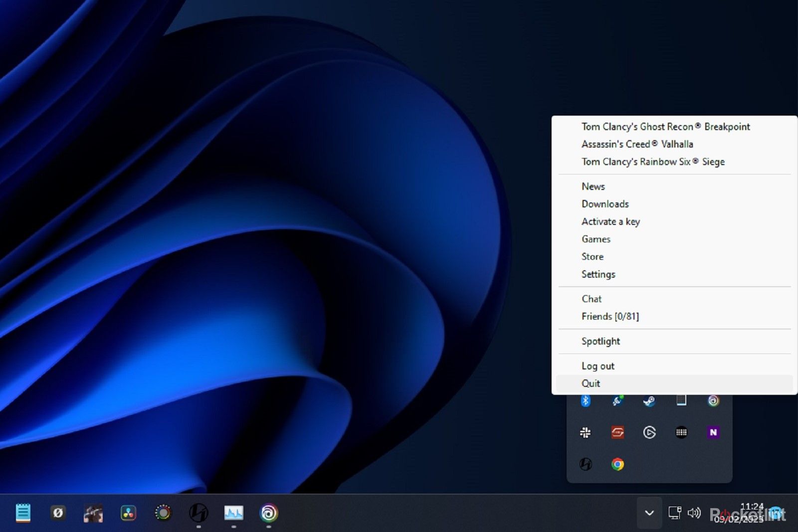The image size is (798, 532).
Task: Select Log out in the tray menu
Action: tap(674, 366)
